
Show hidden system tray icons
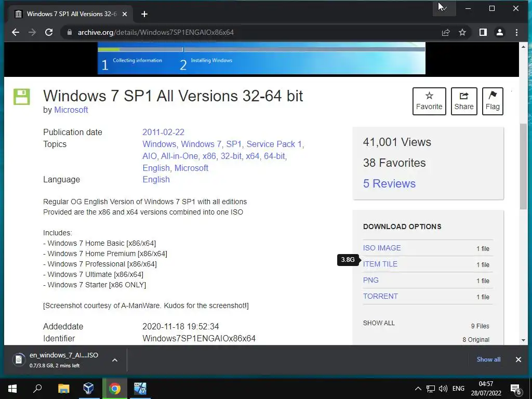(418, 389)
